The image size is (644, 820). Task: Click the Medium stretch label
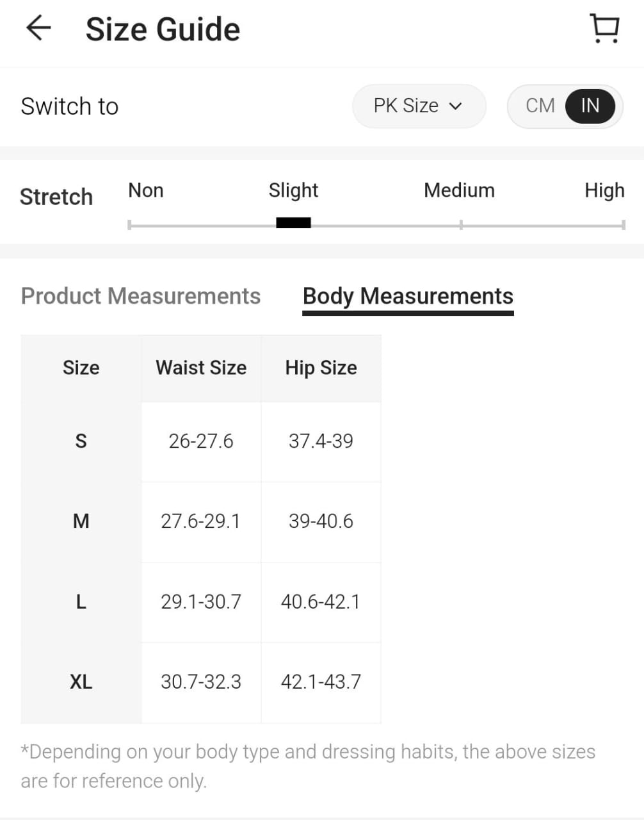459,190
